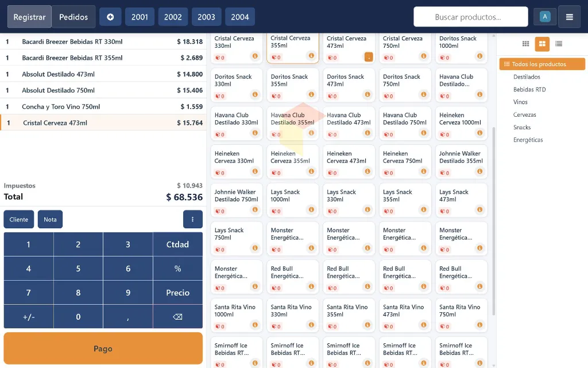Click stock tag on Doritos Snack 355ml
This screenshot has width=588, height=368.
tap(276, 97)
